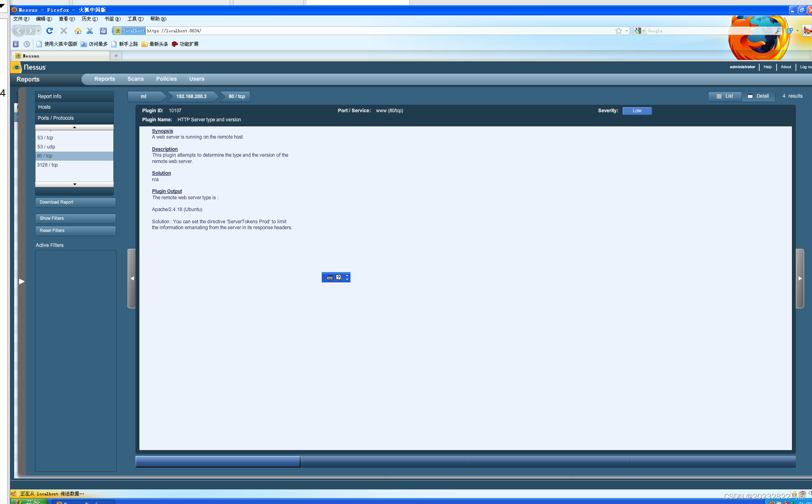Open the dropdown arrow next to feed-add icon
The height and width of the screenshot is (504, 812).
[797, 31]
